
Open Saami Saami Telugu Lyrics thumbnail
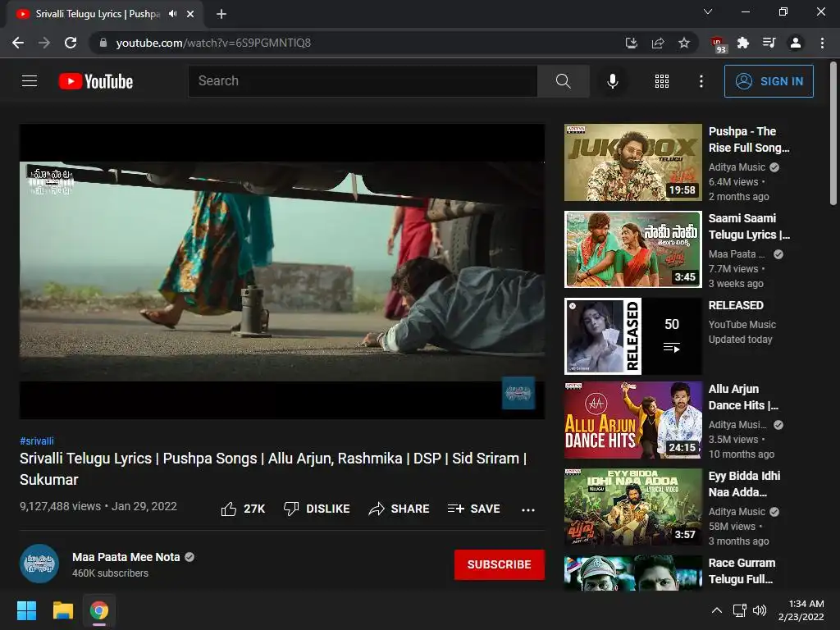pos(633,249)
